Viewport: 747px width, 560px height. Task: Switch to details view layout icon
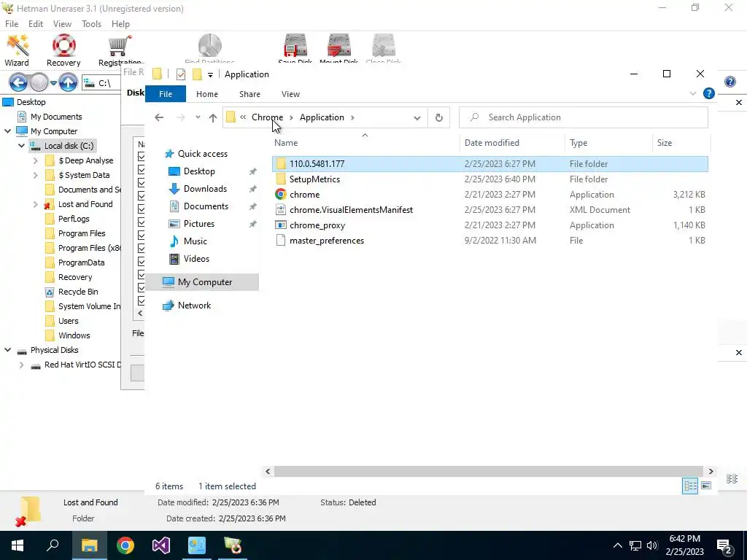click(x=690, y=486)
